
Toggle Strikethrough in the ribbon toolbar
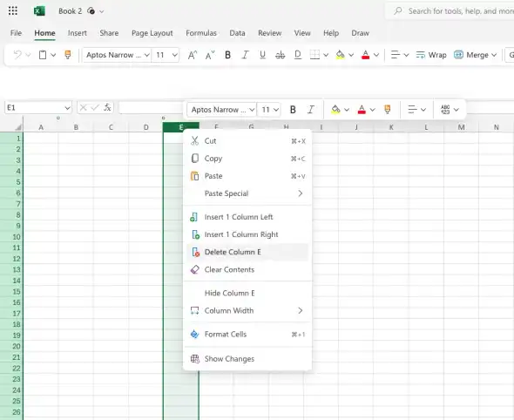click(280, 55)
